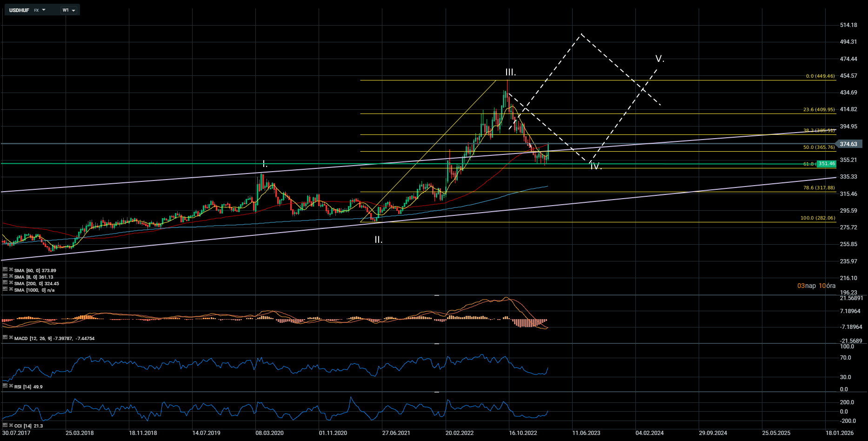Open the W1 timeframe dropdown

(69, 10)
